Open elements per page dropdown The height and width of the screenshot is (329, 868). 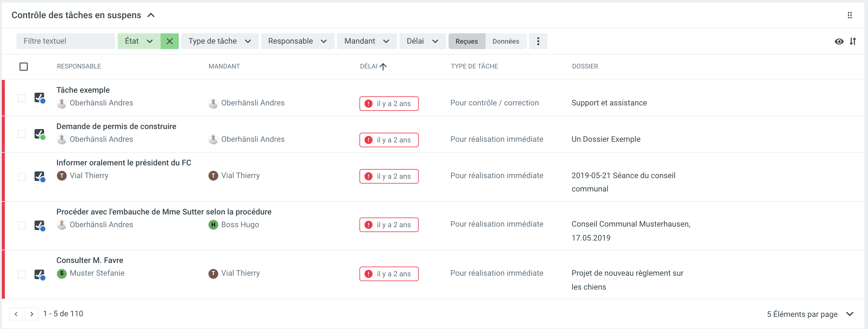click(x=849, y=314)
